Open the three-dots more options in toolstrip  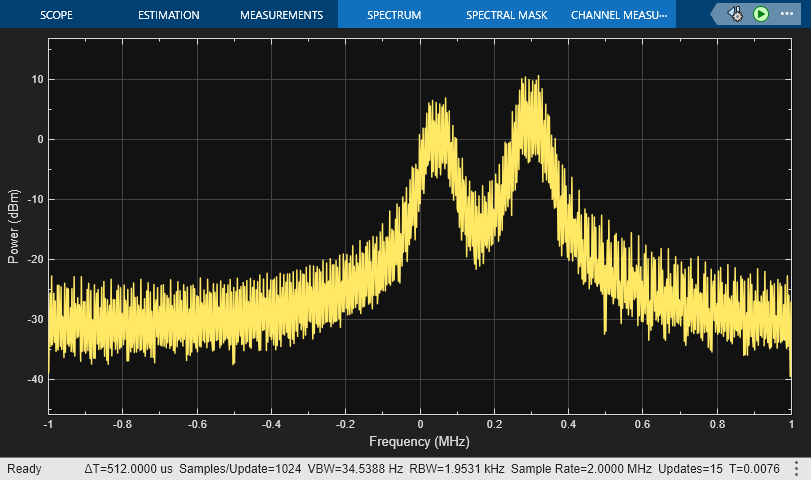click(787, 13)
